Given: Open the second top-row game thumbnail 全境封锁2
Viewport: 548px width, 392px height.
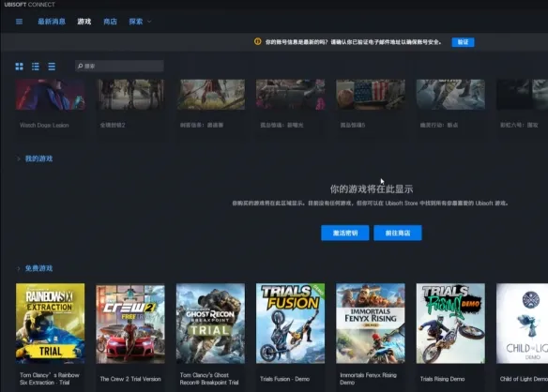Looking at the screenshot, I should click(x=130, y=95).
